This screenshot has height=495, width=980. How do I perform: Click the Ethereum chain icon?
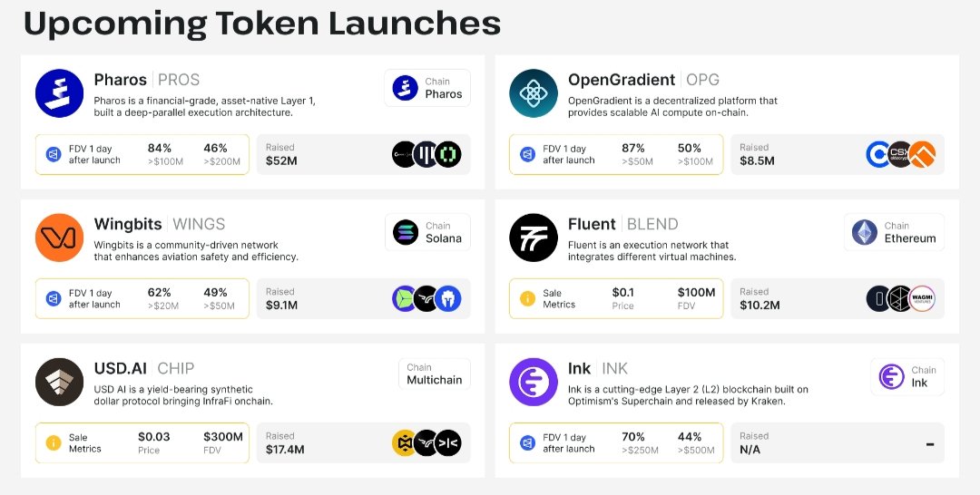(x=865, y=233)
